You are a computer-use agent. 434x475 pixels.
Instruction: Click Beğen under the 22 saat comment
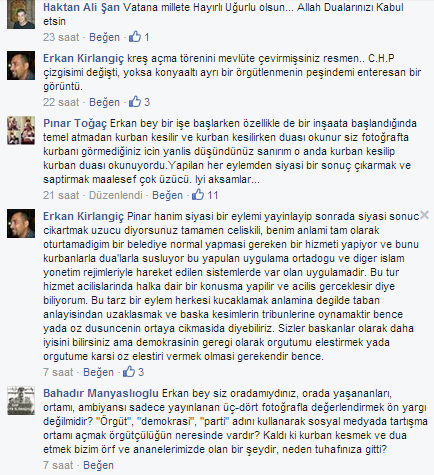pyautogui.click(x=104, y=102)
